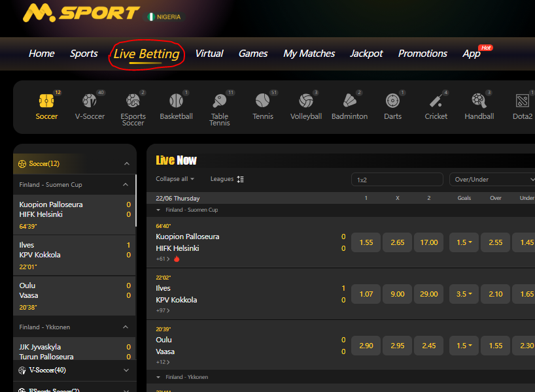The image size is (535, 392).
Task: Click the 1x2 market selector field
Action: tap(397, 179)
